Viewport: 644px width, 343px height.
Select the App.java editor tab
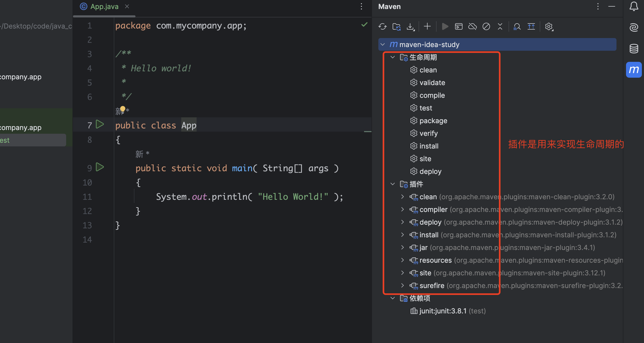[x=104, y=7]
